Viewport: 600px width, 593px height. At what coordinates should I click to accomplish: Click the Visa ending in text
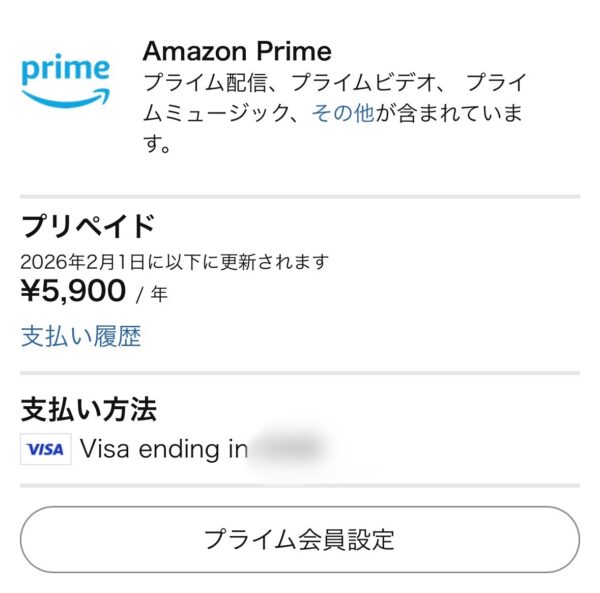164,449
